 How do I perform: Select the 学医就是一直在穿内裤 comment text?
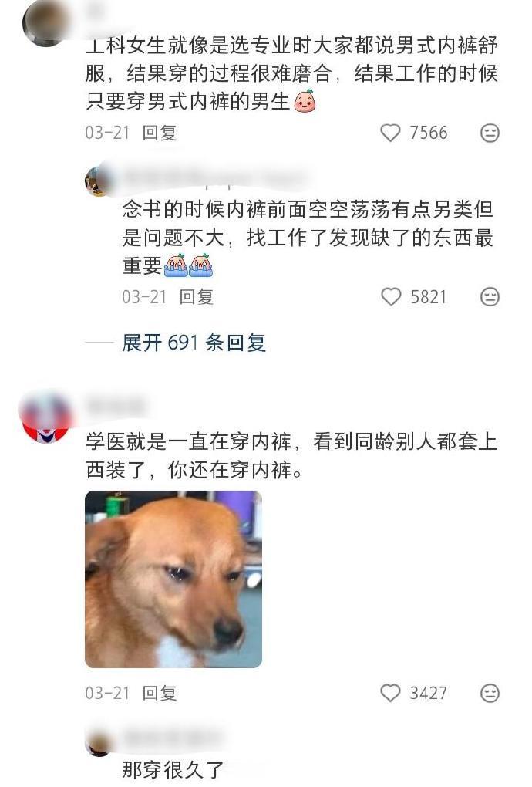(x=291, y=456)
